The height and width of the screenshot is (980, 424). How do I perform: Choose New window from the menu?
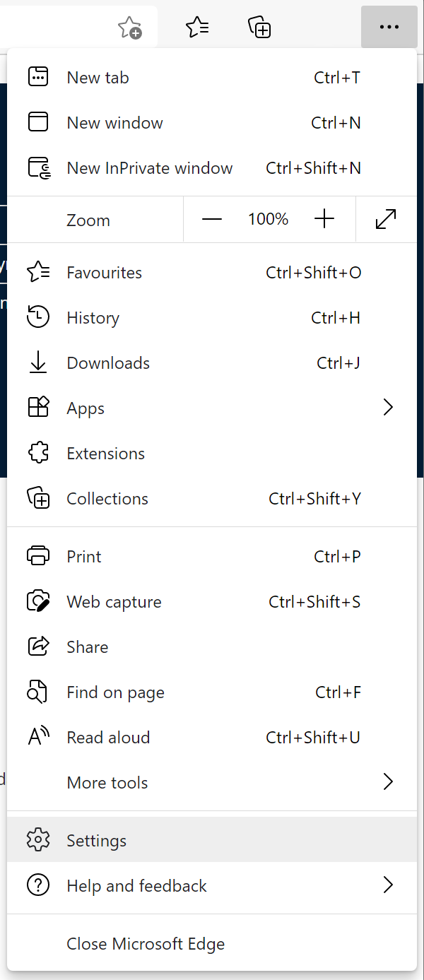click(211, 122)
